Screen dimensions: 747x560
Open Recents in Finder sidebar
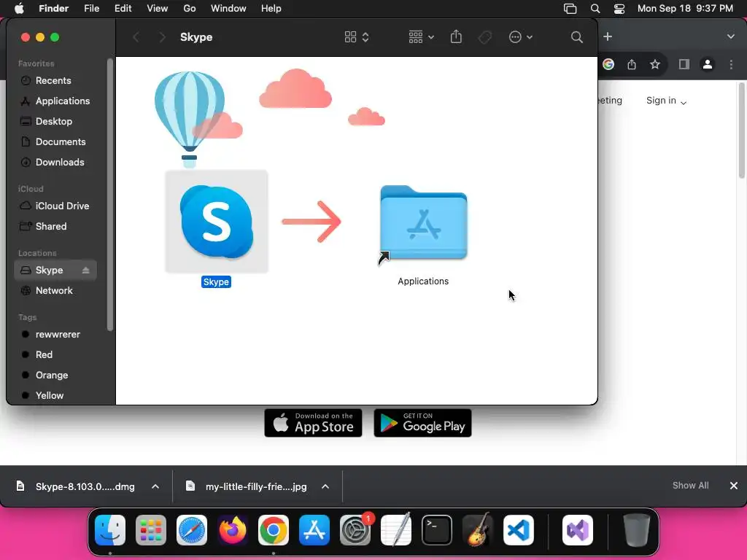click(53, 80)
